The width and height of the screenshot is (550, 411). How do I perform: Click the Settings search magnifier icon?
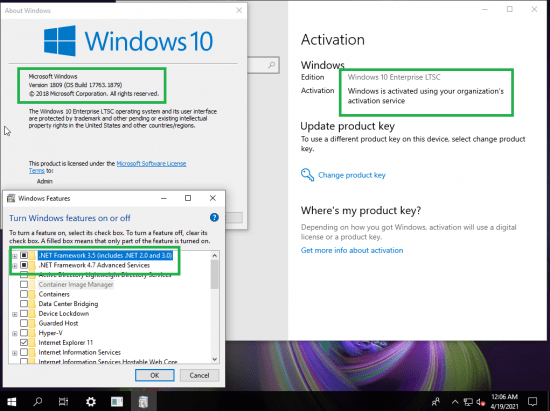(x=271, y=65)
